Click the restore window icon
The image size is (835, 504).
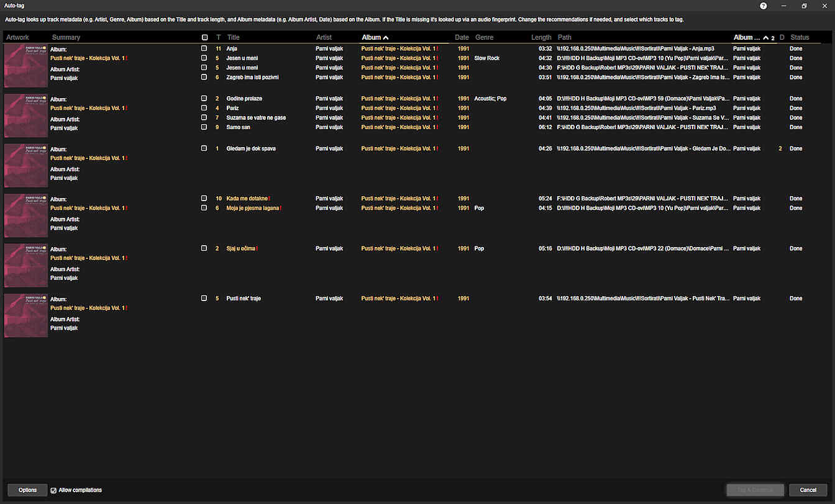click(x=804, y=6)
